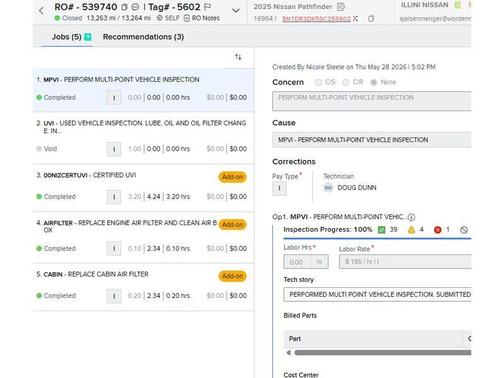504x378 pixels.
Task: Click the billed parts scroll left arrow
Action: point(288,352)
